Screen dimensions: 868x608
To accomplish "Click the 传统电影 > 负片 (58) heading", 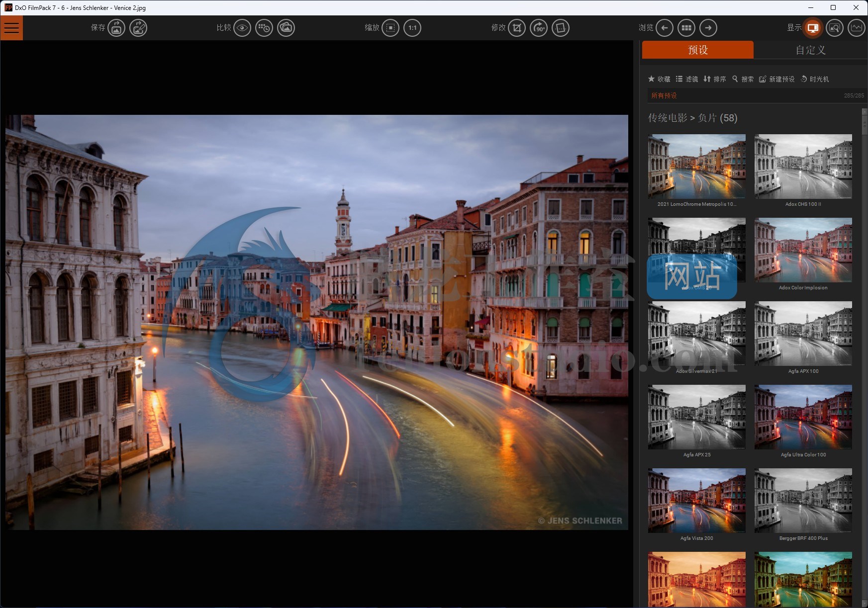I will [692, 118].
